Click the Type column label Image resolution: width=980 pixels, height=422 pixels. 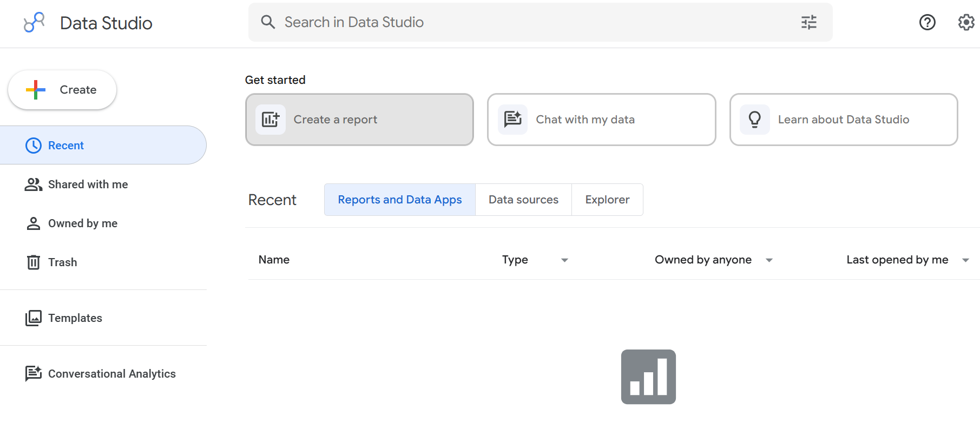tap(515, 260)
